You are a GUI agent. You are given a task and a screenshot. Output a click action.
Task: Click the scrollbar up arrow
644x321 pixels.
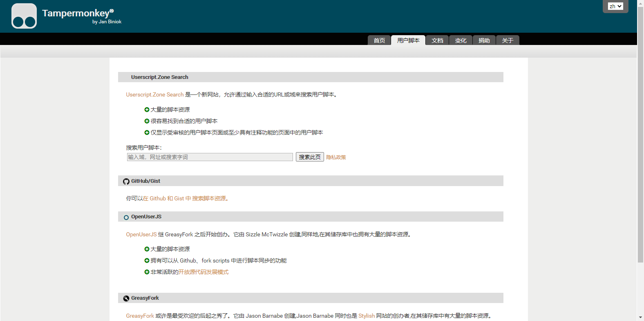click(640, 3)
